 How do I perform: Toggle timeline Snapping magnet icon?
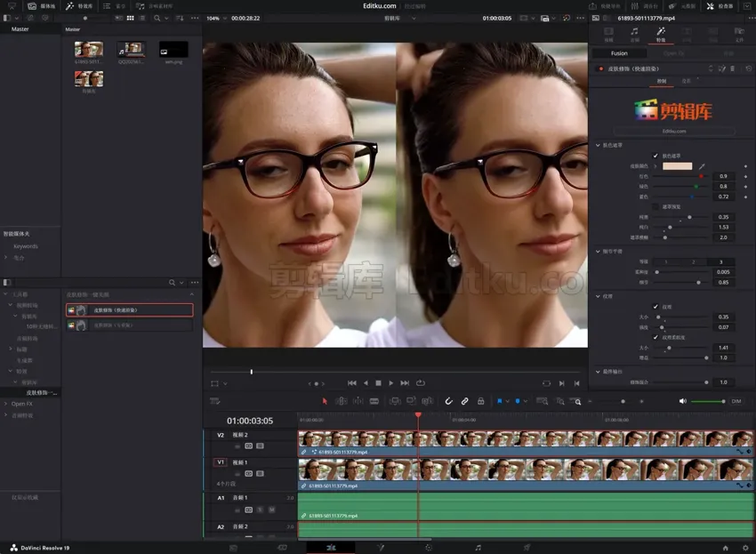[448, 401]
